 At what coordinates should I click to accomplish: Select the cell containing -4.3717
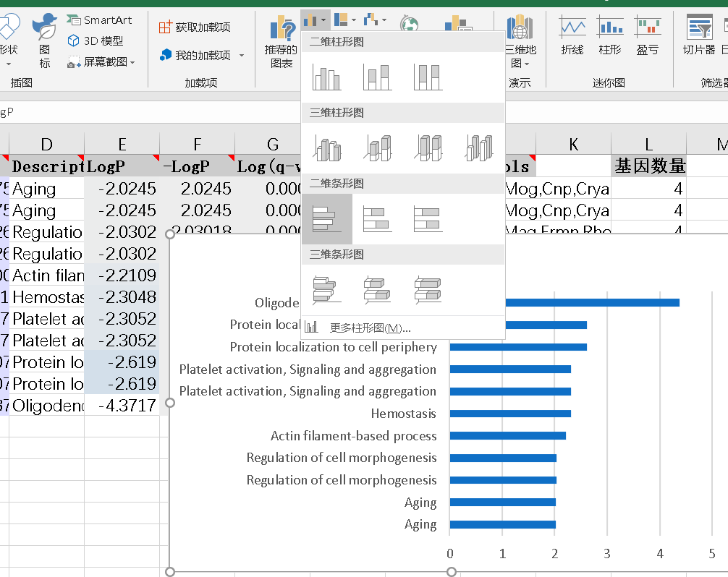pyautogui.click(x=122, y=406)
